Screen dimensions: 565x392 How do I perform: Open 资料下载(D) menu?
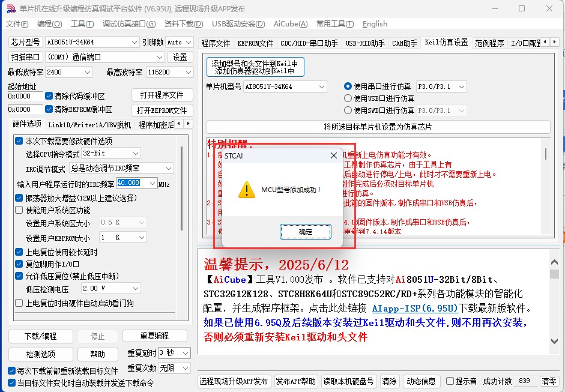[184, 24]
